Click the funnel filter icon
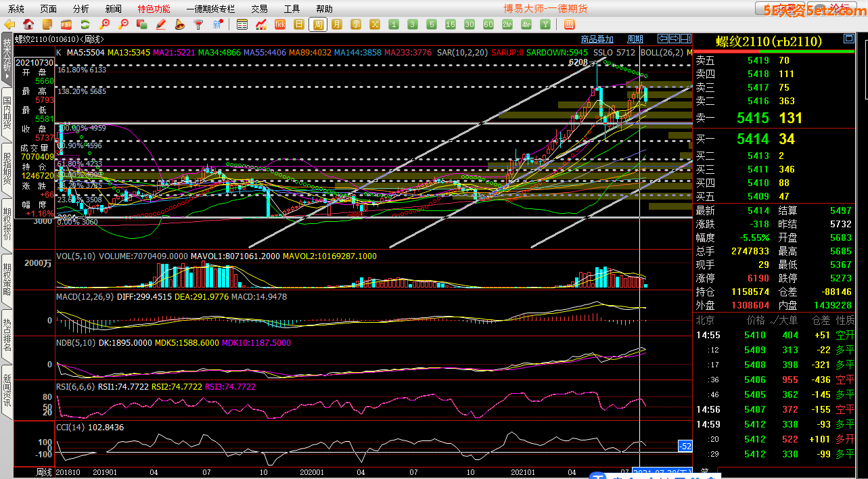Image resolution: width=868 pixels, height=479 pixels. click(198, 24)
